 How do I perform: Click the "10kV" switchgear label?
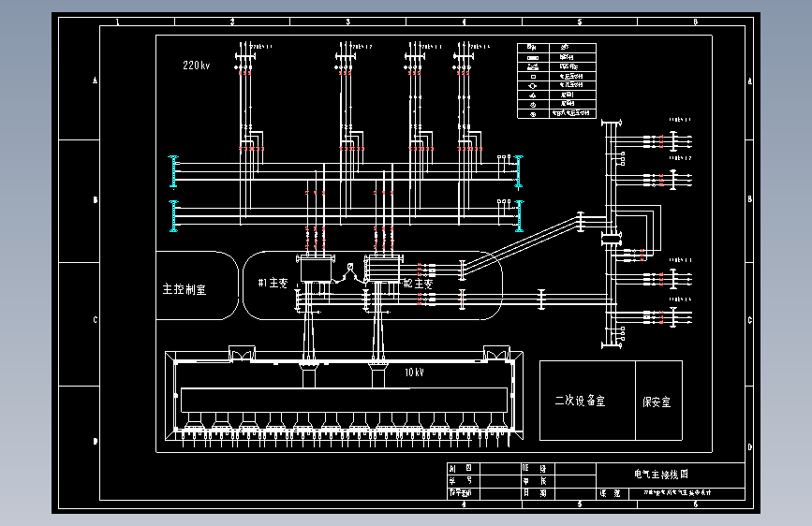[x=414, y=373]
